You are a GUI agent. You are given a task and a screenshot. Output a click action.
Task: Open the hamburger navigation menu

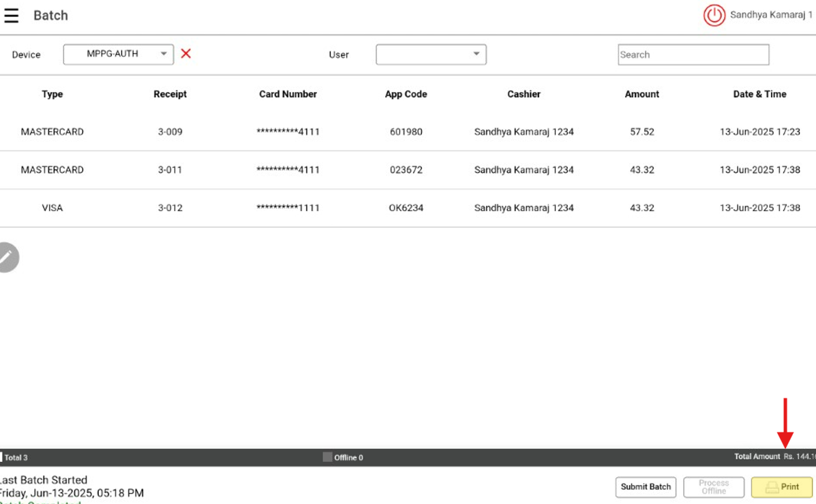[x=11, y=16]
